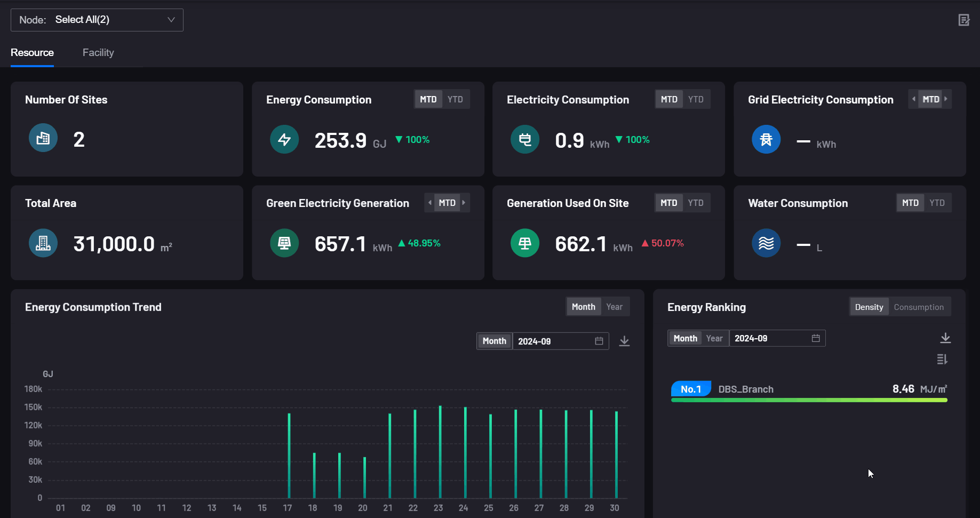Switch Energy Consumption card to YTD
Screen dimensions: 980x518
[x=455, y=99]
